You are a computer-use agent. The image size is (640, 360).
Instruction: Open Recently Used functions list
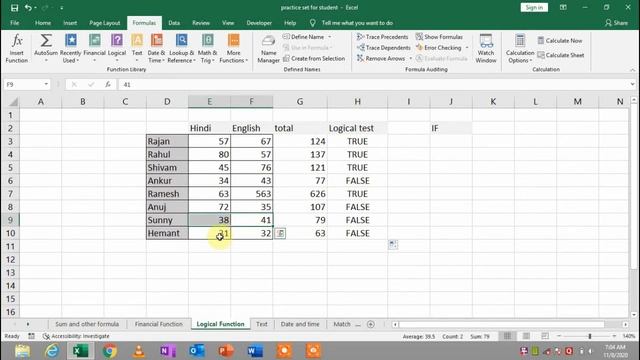[x=71, y=48]
